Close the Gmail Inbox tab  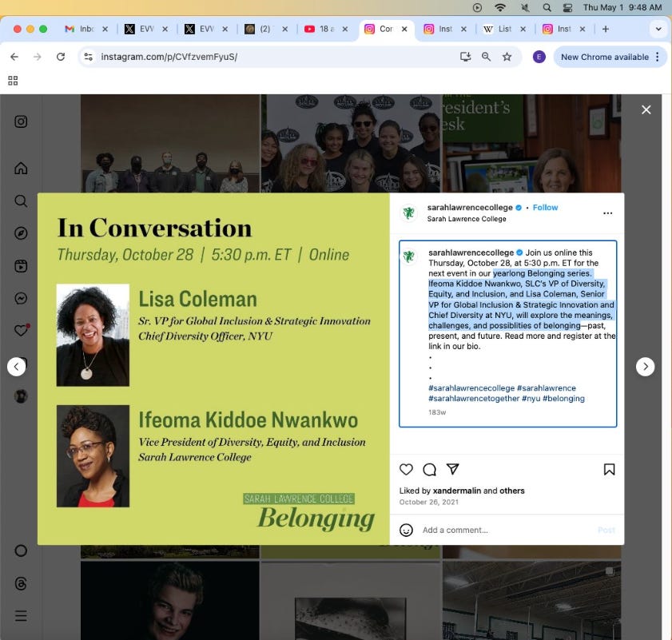point(105,29)
